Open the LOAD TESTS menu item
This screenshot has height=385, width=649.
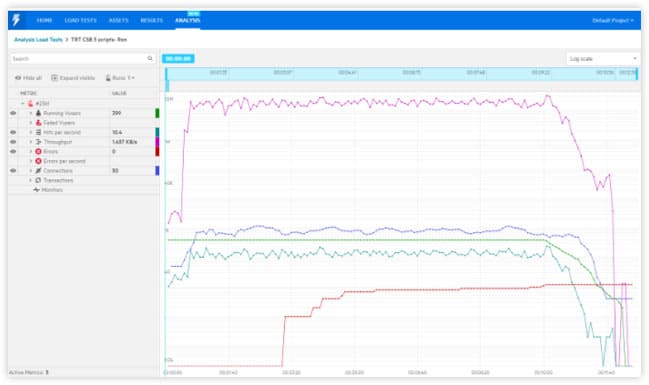[80, 20]
